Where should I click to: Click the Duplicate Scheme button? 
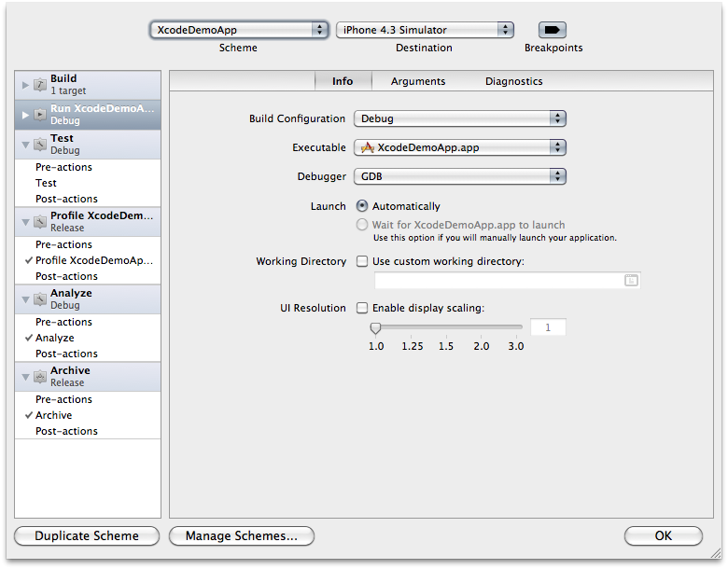tap(87, 535)
